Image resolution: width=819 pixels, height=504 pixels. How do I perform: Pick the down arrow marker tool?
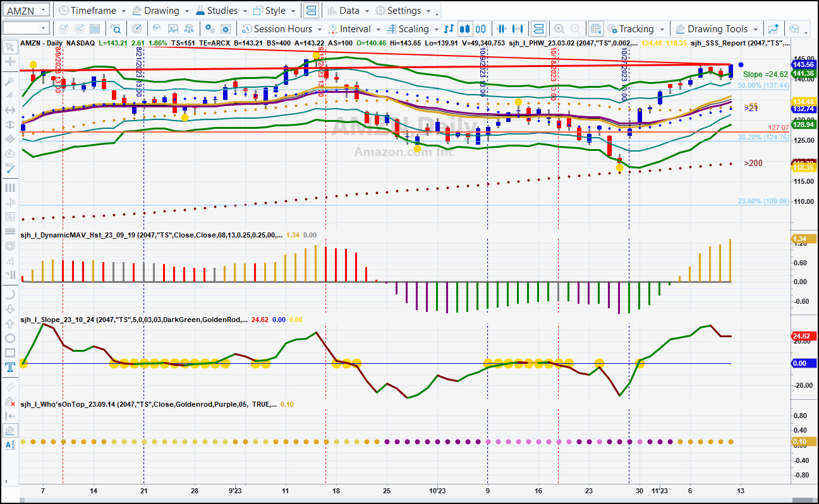(10, 309)
